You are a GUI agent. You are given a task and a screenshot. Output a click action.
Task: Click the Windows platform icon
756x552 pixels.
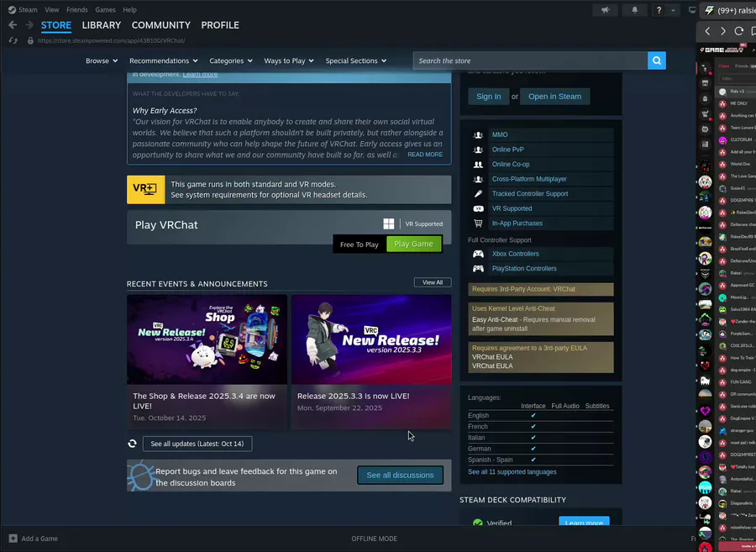pos(389,223)
